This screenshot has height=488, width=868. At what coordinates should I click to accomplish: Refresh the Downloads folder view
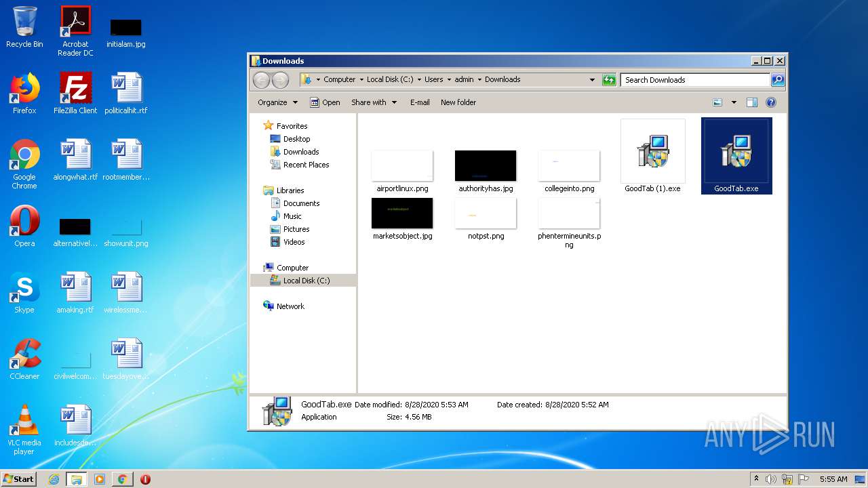[x=609, y=80]
